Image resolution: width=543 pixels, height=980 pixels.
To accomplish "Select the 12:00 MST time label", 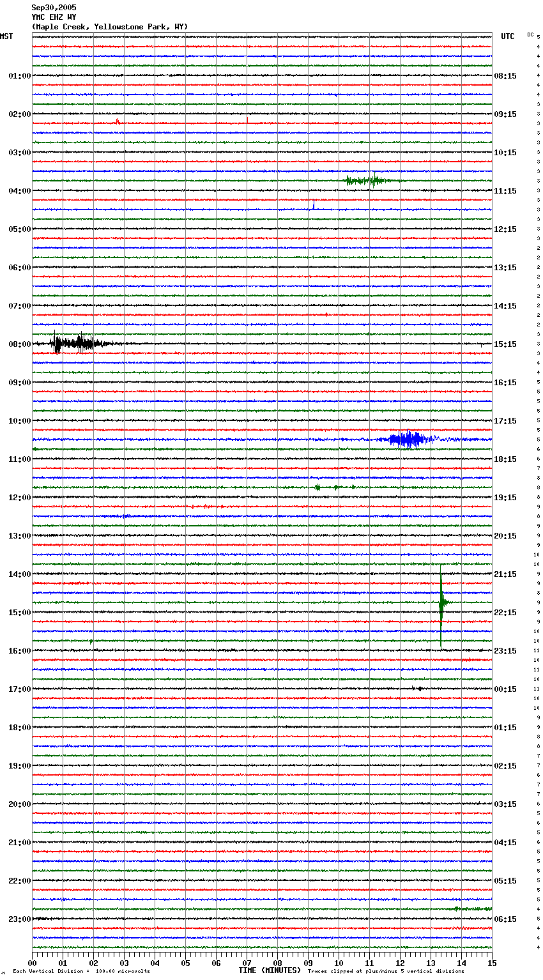I will [20, 498].
